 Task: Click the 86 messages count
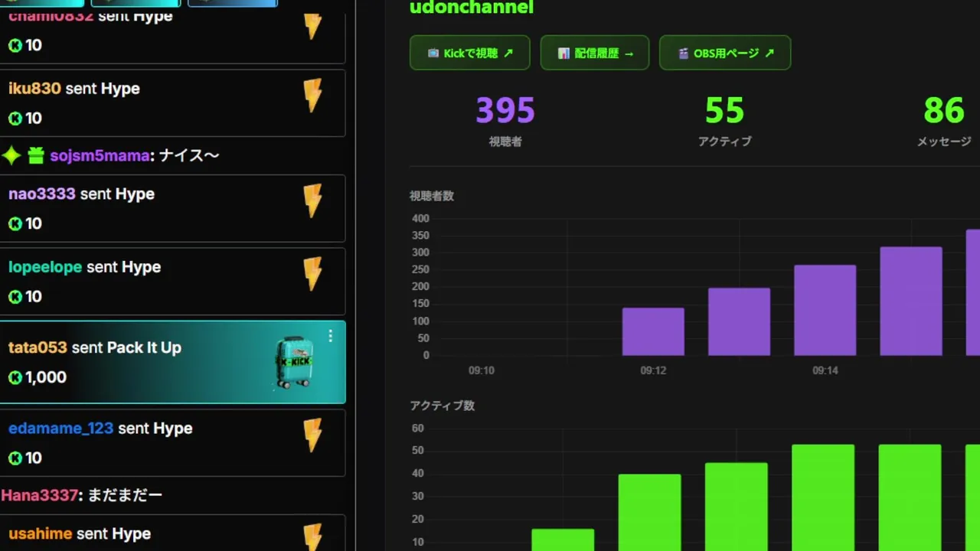944,111
